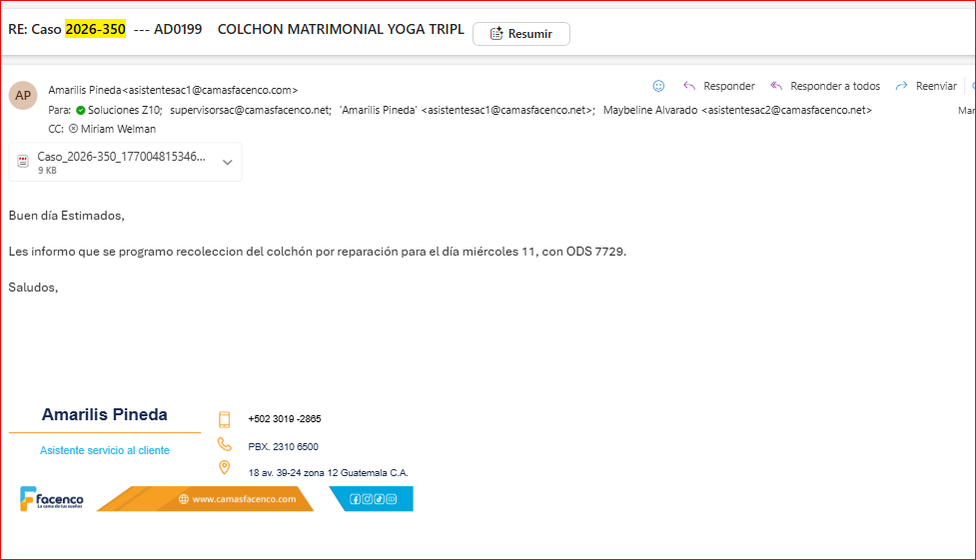976x560 pixels.
Task: Click the Responder a todos arrow icon
Action: click(x=776, y=86)
